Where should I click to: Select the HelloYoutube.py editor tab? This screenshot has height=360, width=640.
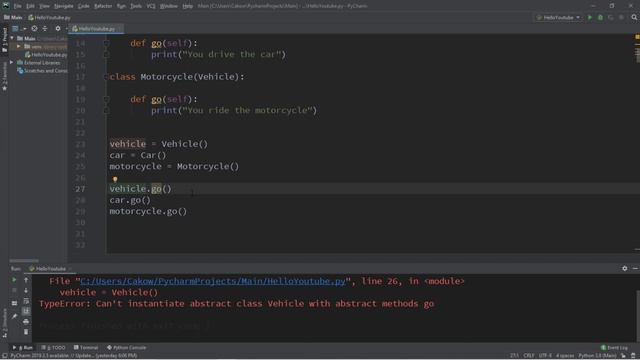[96, 29]
